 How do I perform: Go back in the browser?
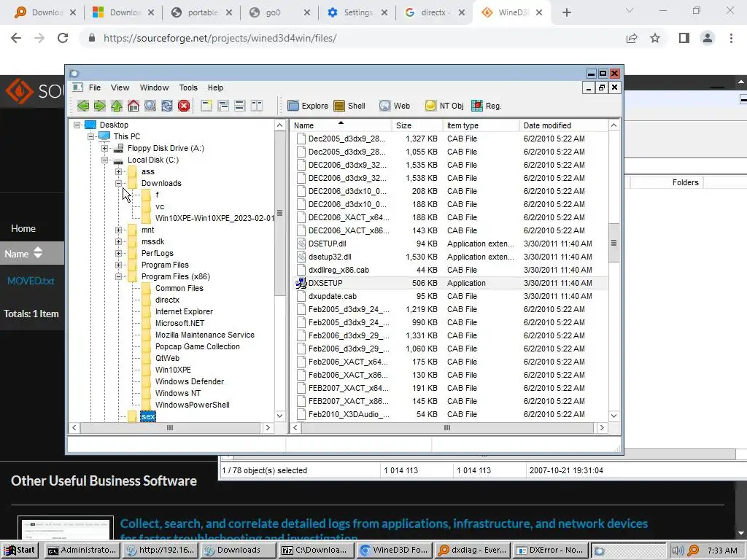(16, 38)
